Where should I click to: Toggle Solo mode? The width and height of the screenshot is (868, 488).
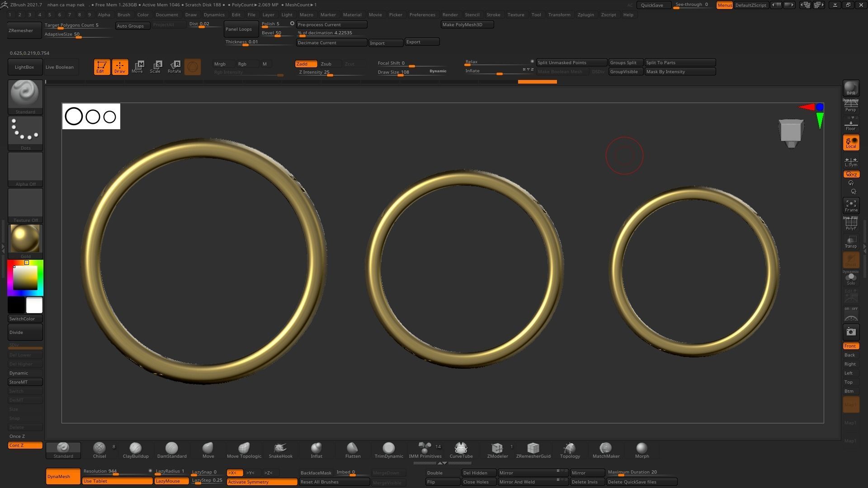coord(851,278)
